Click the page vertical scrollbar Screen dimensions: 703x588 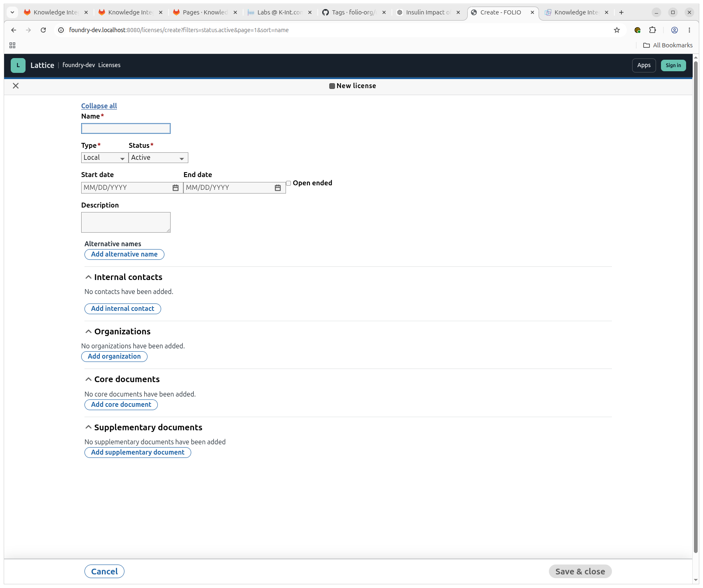(696, 307)
